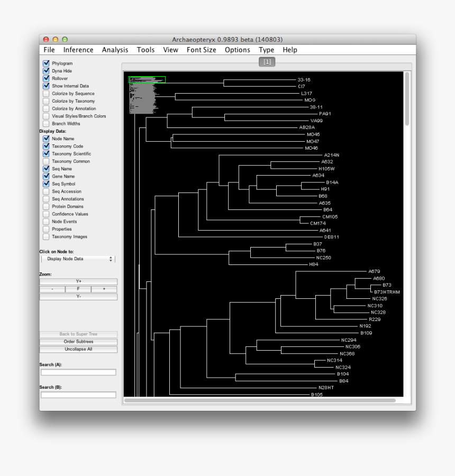Zoom vertically using the Y+ button

coord(78,281)
